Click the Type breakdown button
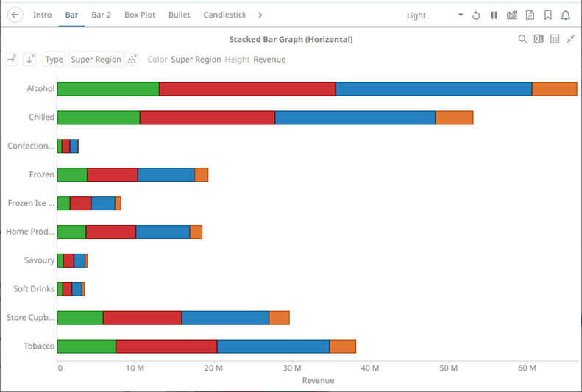The height and width of the screenshot is (392, 582). pyautogui.click(x=54, y=60)
